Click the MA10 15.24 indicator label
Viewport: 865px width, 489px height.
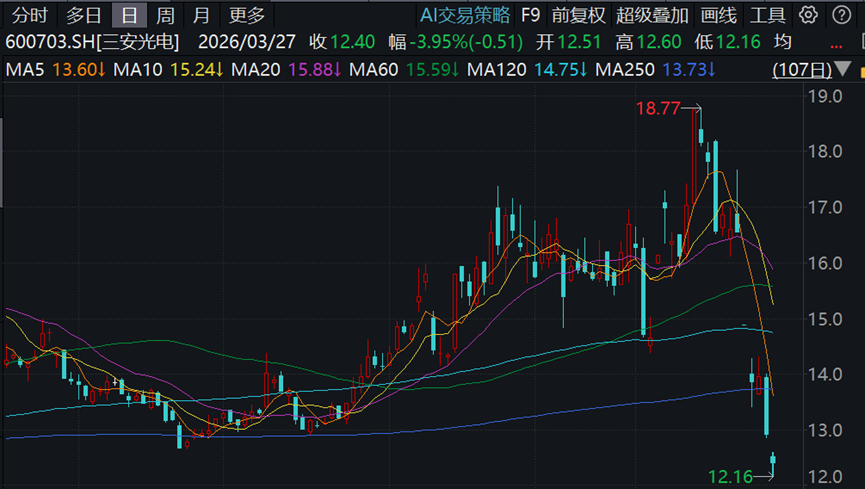(168, 70)
